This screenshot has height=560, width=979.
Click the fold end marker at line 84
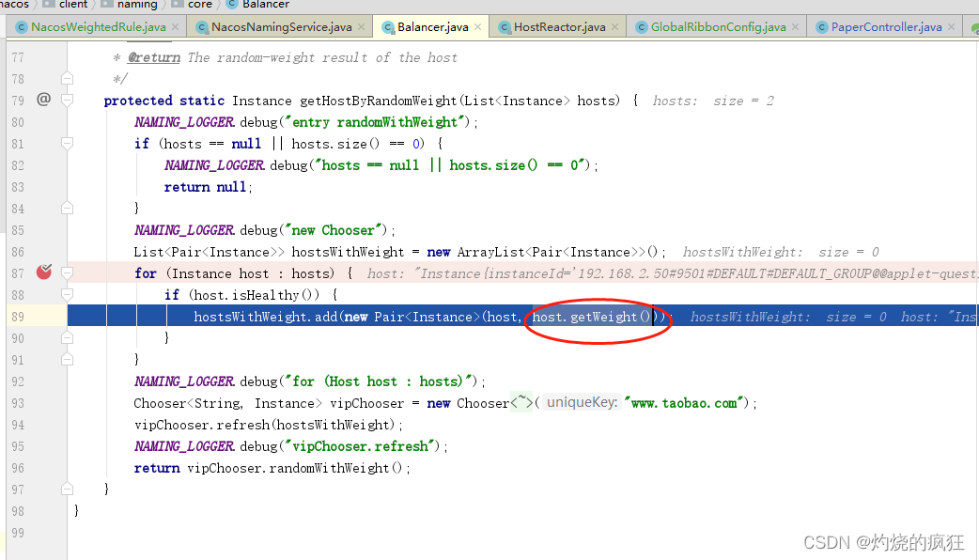[68, 208]
